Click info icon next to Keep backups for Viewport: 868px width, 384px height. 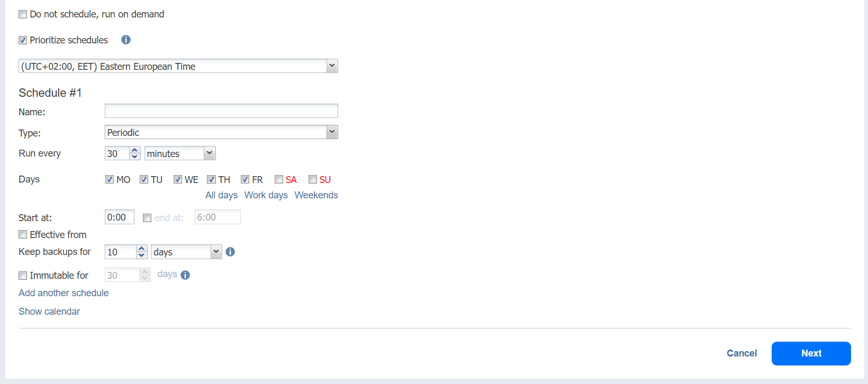(230, 252)
